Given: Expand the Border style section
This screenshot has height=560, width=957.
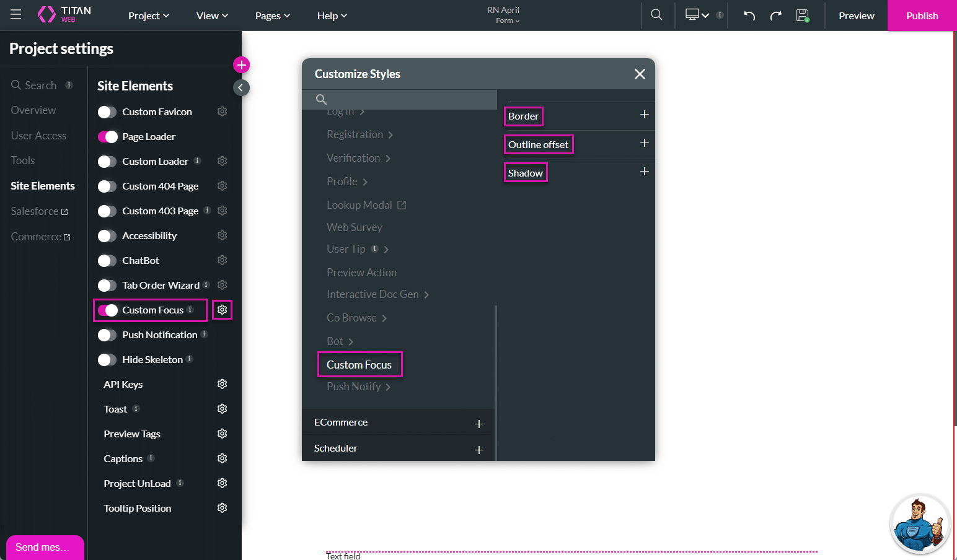Looking at the screenshot, I should (644, 115).
